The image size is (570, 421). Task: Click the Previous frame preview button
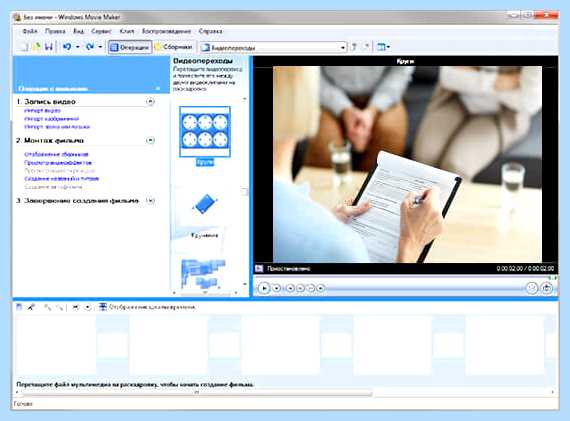coord(300,288)
